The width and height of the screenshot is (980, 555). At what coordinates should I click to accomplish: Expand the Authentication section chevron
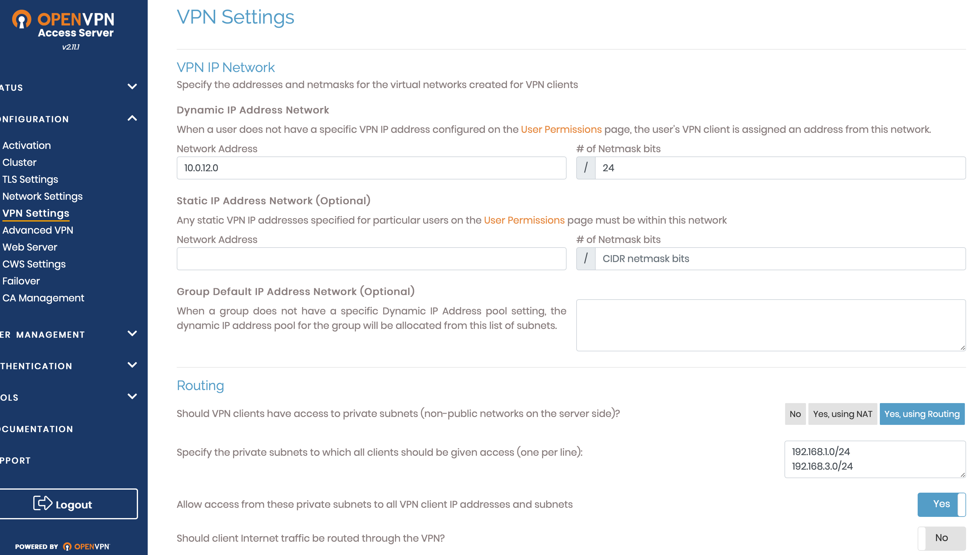pyautogui.click(x=132, y=365)
